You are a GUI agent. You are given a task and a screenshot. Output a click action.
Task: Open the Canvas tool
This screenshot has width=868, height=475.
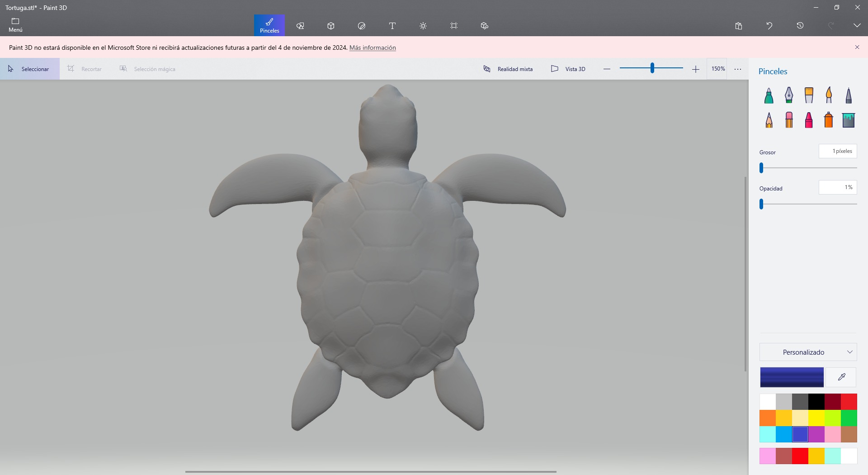454,26
